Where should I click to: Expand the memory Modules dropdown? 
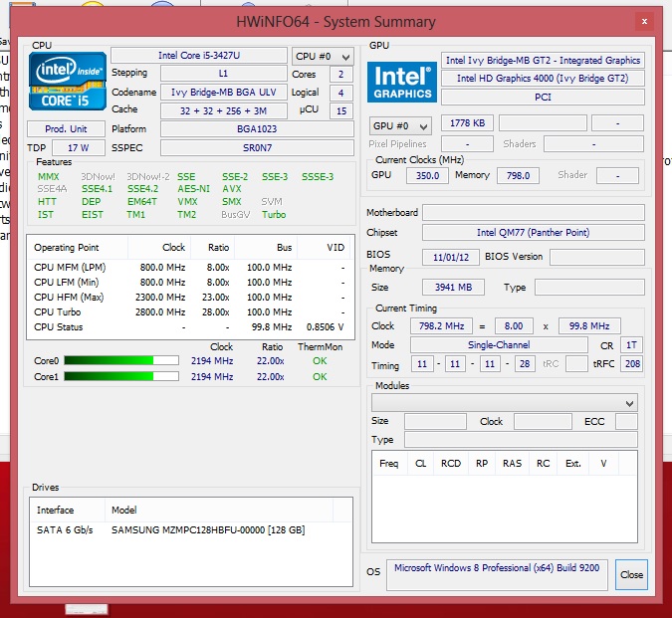coord(505,403)
